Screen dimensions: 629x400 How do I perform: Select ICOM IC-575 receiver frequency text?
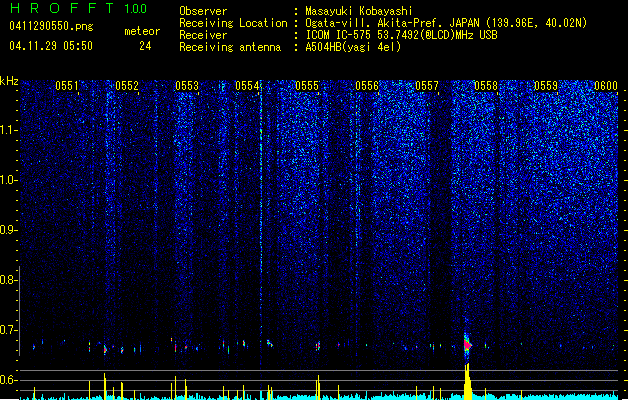(x=401, y=35)
